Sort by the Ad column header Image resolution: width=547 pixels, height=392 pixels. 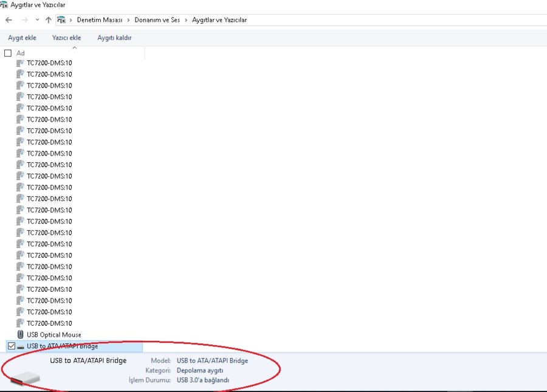pos(20,53)
